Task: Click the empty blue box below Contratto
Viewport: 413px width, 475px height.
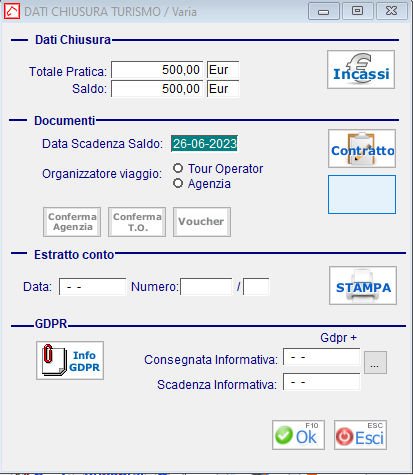Action: click(x=362, y=194)
